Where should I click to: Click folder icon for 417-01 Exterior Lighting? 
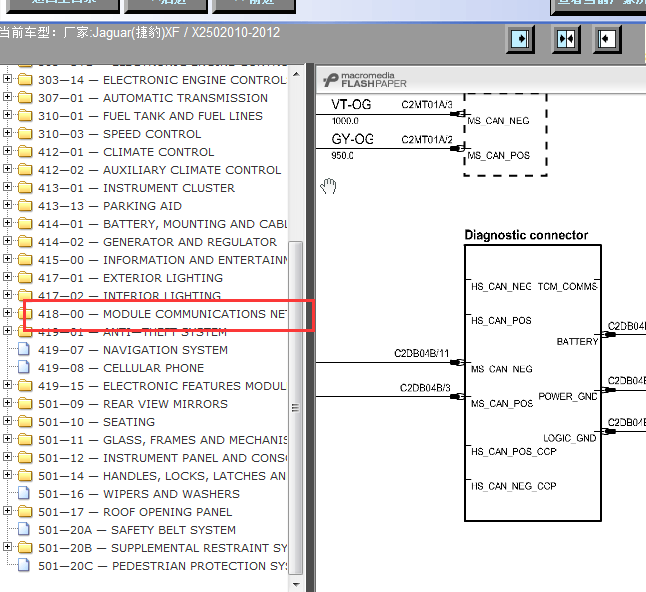25,278
